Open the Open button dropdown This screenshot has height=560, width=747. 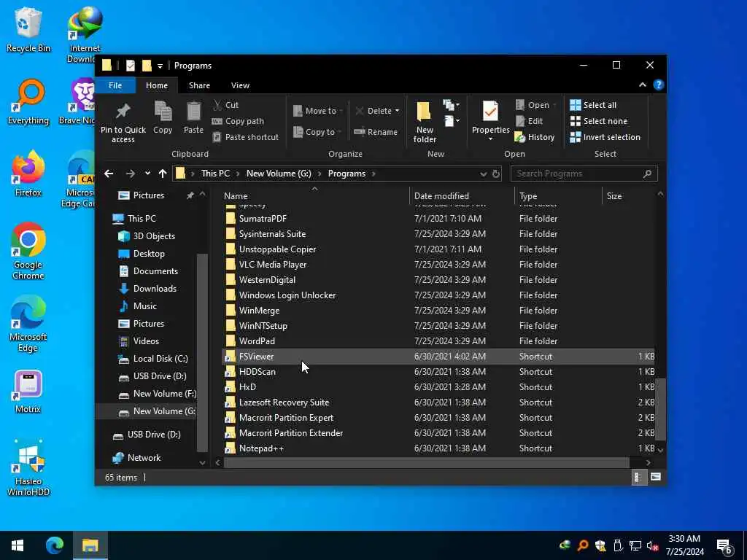554,105
